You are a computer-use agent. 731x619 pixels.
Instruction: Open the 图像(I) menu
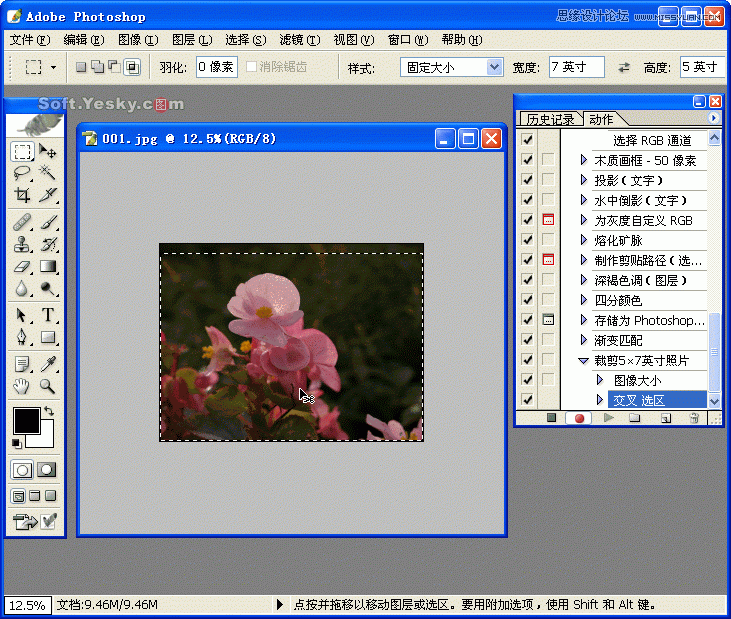138,40
